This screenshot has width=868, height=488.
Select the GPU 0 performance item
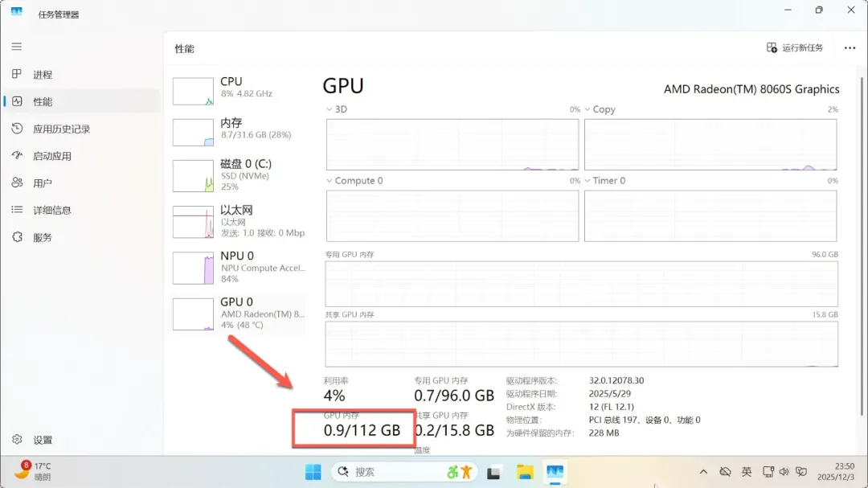(x=240, y=314)
